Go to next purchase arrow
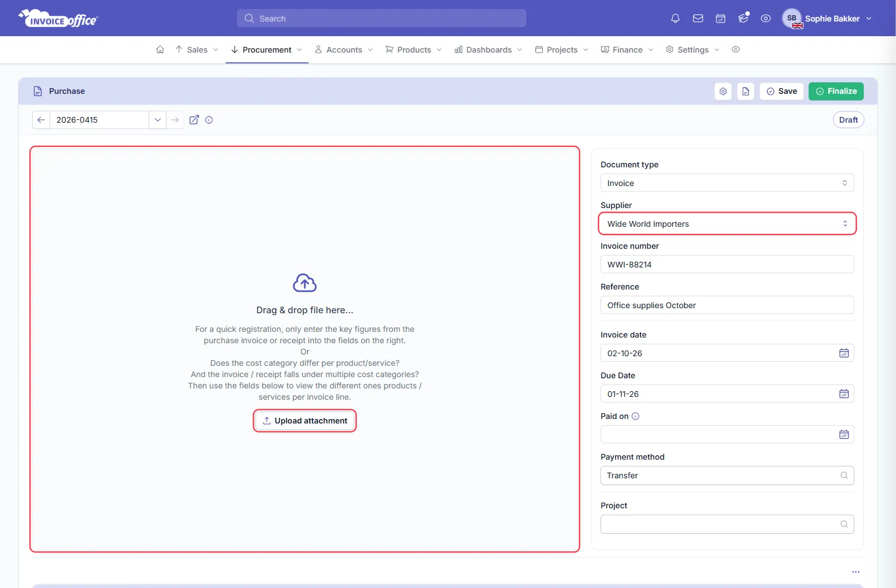 (x=175, y=120)
